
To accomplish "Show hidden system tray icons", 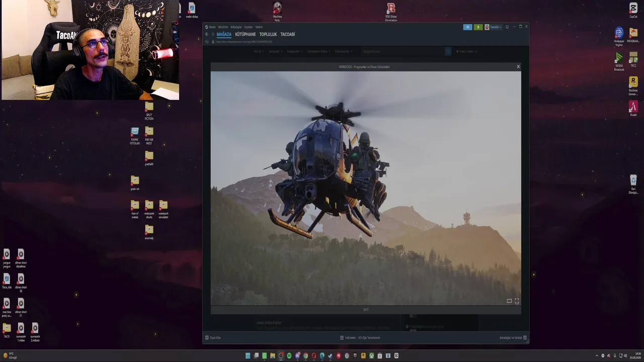I will point(597,356).
